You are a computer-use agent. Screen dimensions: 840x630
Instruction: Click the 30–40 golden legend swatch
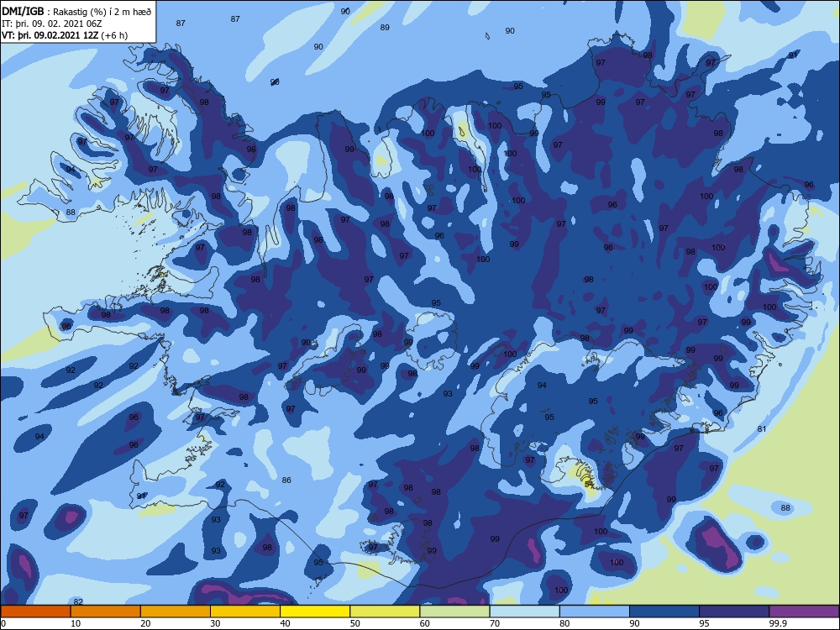(x=245, y=612)
